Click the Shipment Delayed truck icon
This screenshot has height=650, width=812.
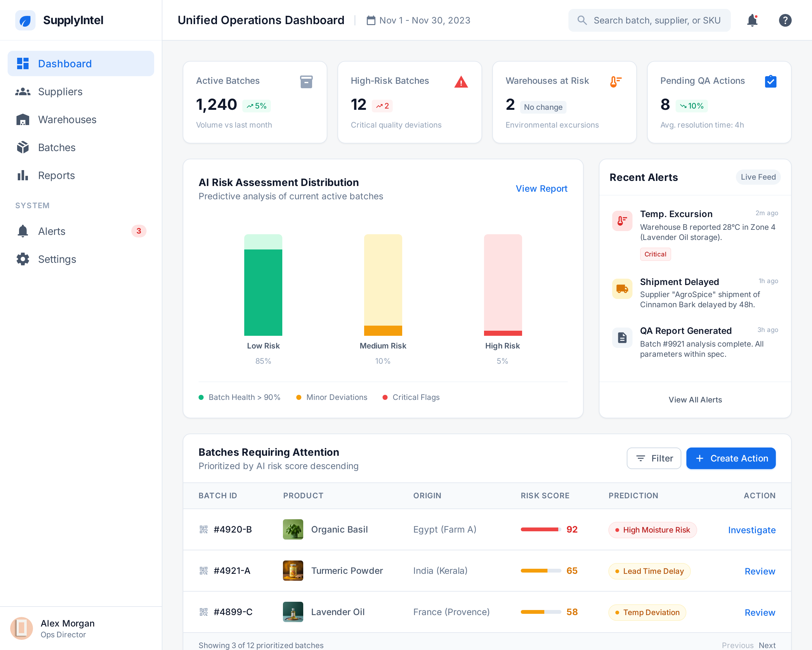622,289
